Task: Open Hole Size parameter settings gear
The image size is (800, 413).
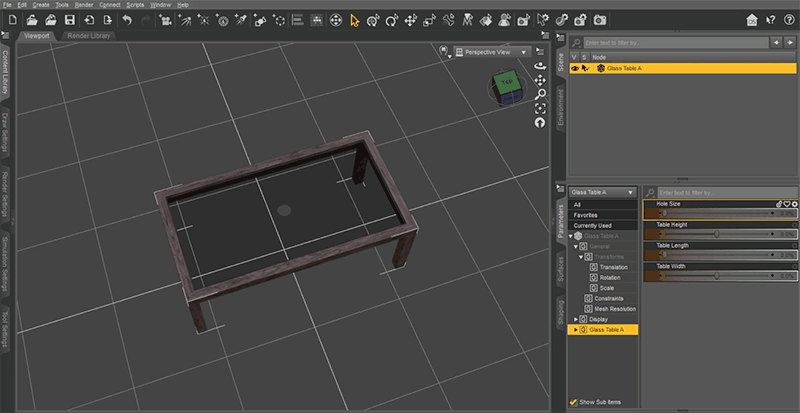Action: pos(794,204)
